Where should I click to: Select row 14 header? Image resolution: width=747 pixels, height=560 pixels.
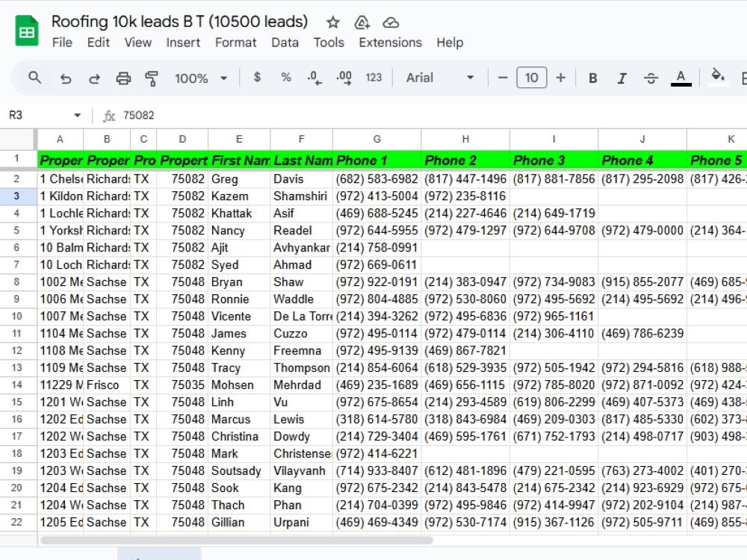pyautogui.click(x=16, y=385)
